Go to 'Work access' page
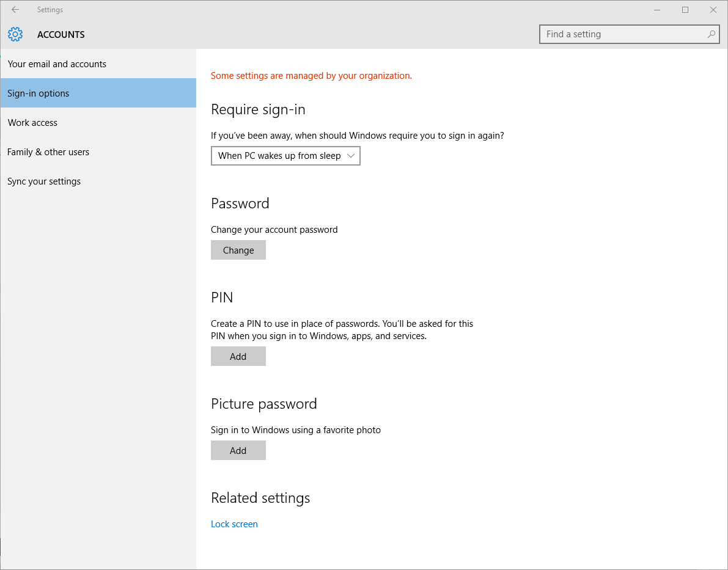 [32, 123]
